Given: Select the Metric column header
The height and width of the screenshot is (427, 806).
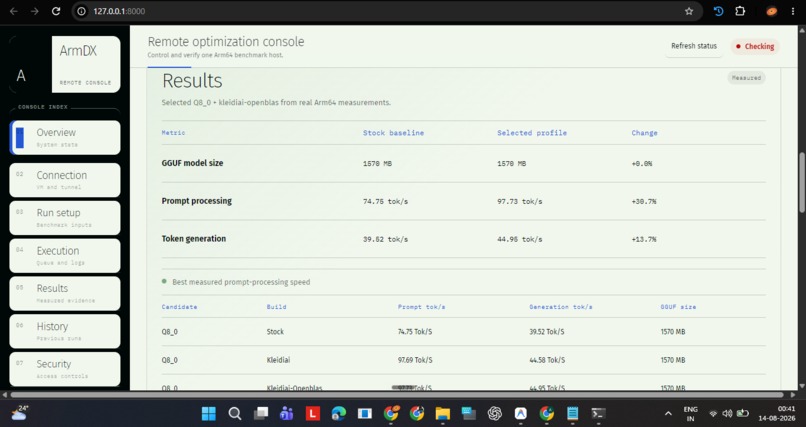Looking at the screenshot, I should [173, 133].
